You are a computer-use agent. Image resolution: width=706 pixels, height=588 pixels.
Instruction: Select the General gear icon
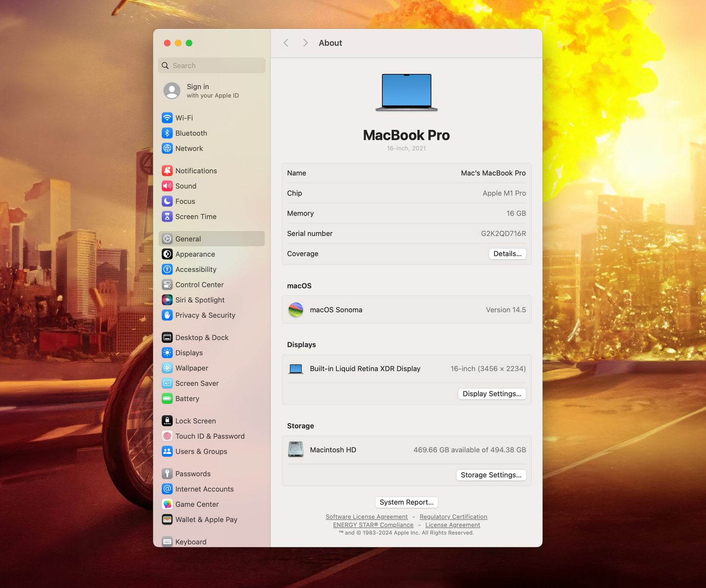[167, 239]
